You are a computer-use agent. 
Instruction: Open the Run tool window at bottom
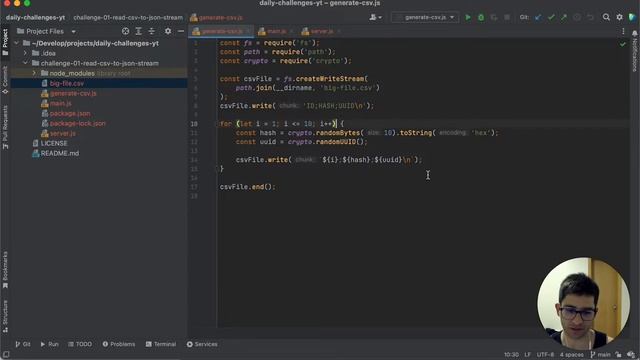[49, 344]
